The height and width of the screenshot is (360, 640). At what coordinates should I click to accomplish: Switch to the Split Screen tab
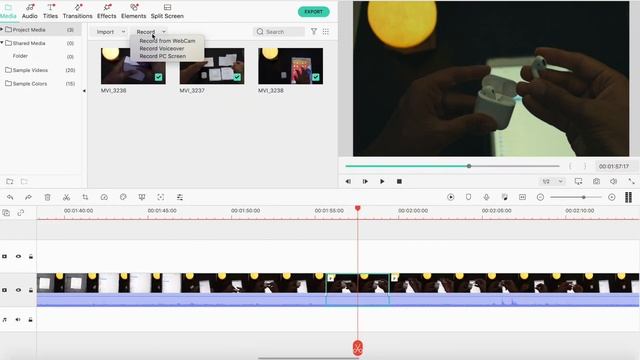coord(167,11)
